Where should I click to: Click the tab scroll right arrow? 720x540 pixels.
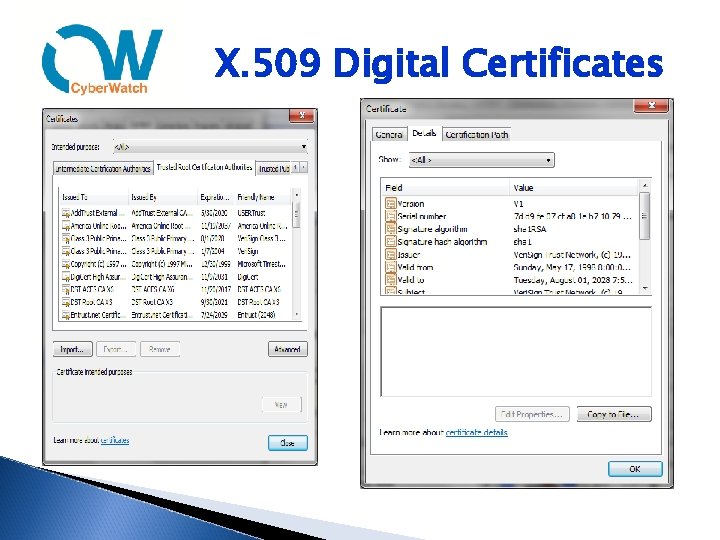[x=304, y=168]
